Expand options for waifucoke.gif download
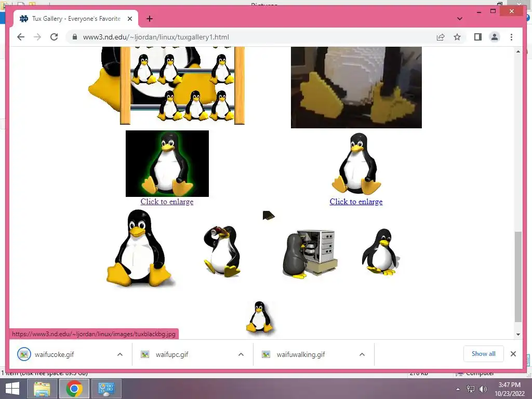The width and height of the screenshot is (532, 399). coord(120,354)
